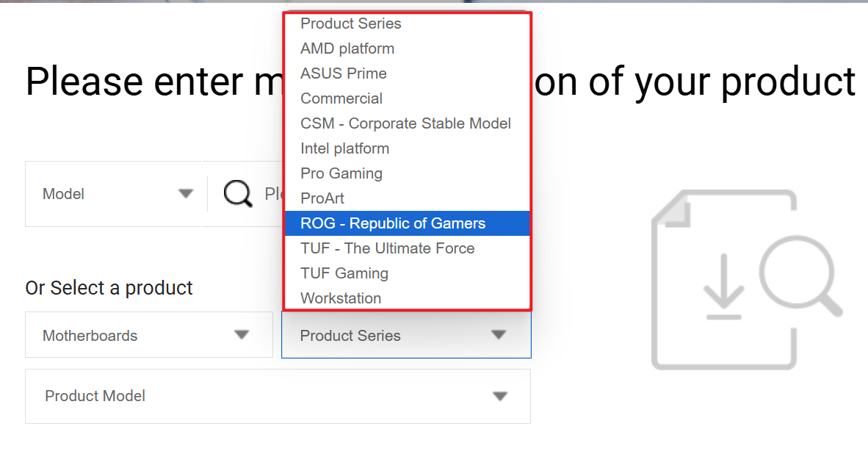
Task: Pick "ASUS Prime" product series
Action: [343, 73]
